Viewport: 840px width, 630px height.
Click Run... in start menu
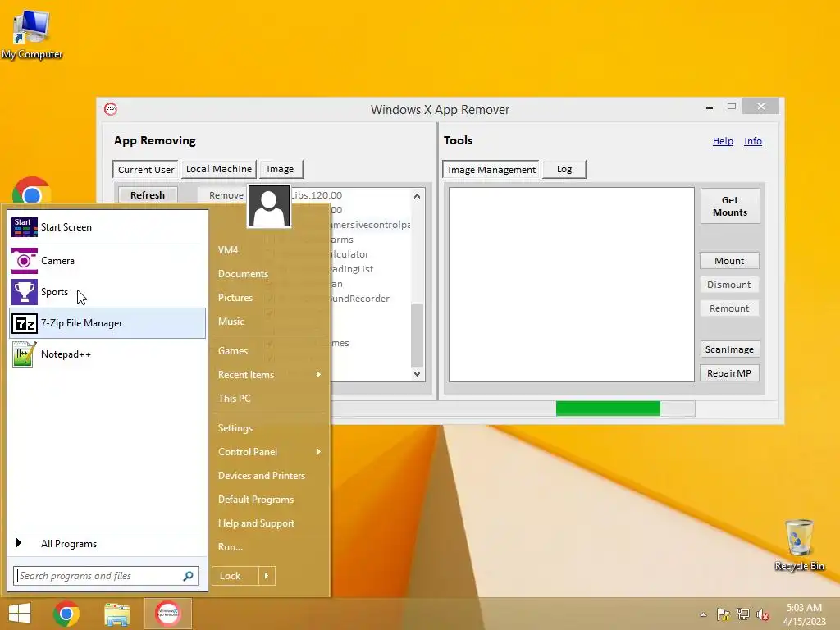tap(231, 547)
